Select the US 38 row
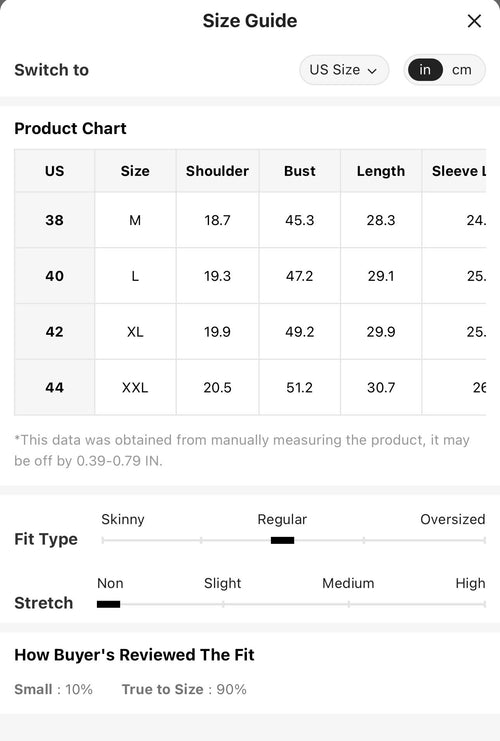 (x=250, y=220)
